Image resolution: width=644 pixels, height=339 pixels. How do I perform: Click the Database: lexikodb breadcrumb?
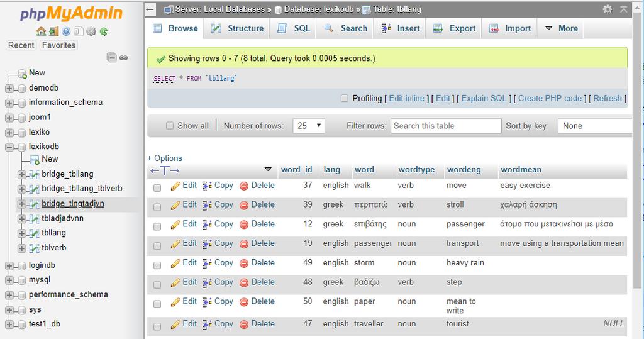[318, 9]
